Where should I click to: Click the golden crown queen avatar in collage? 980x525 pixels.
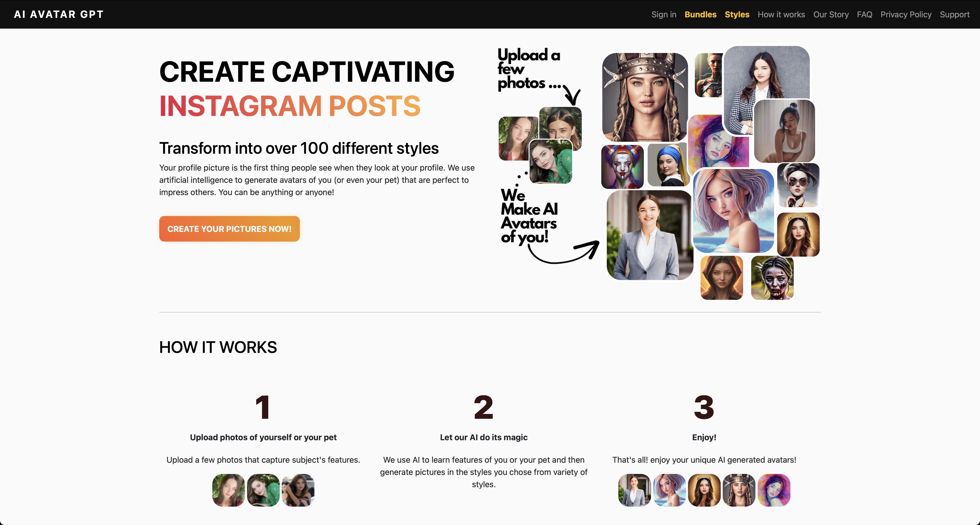coord(798,234)
